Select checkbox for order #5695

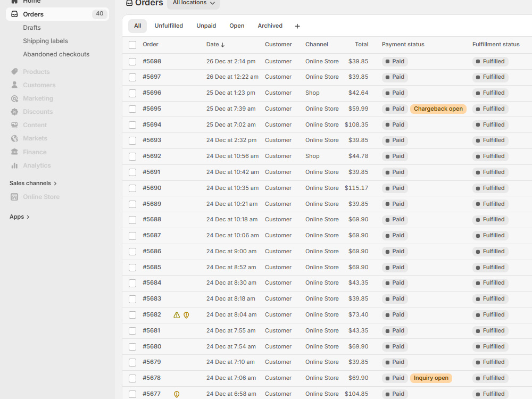pyautogui.click(x=132, y=109)
